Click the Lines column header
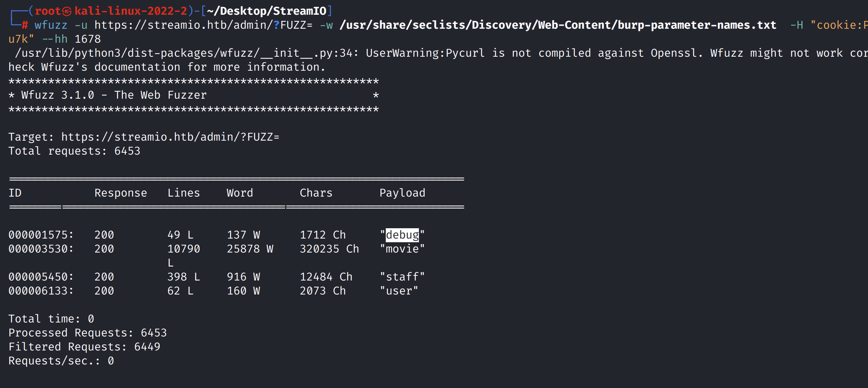 click(183, 193)
